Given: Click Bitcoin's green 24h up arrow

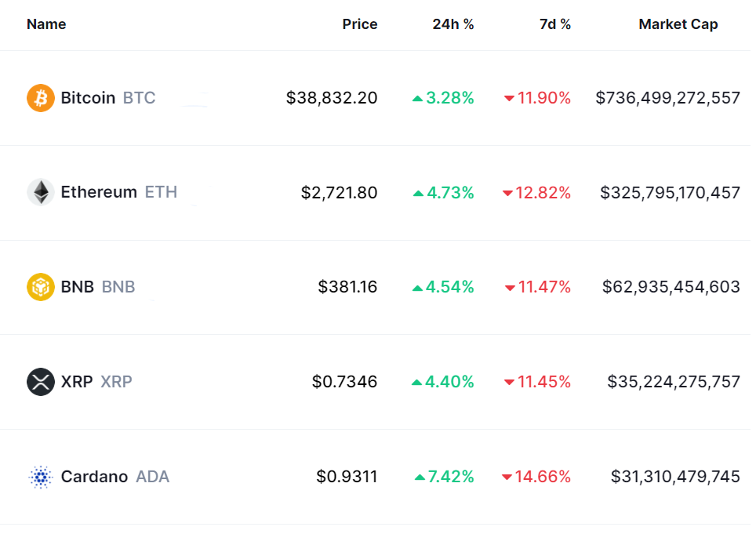Looking at the screenshot, I should click(417, 99).
